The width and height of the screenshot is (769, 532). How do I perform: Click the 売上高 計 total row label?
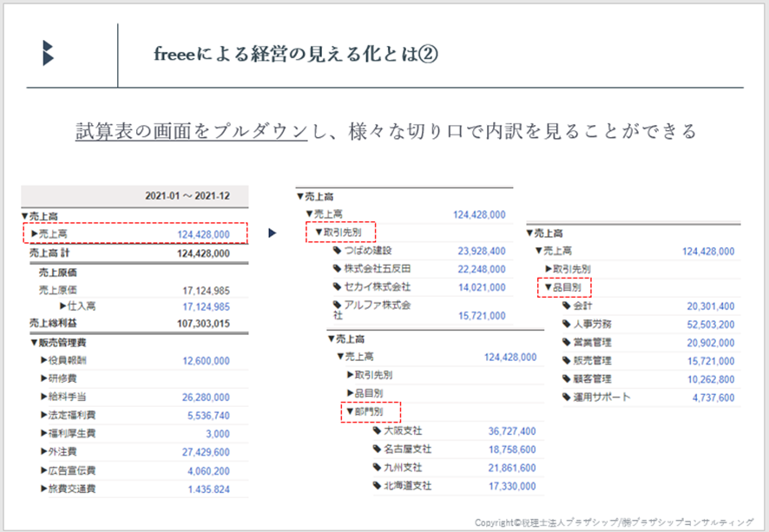pyautogui.click(x=49, y=253)
